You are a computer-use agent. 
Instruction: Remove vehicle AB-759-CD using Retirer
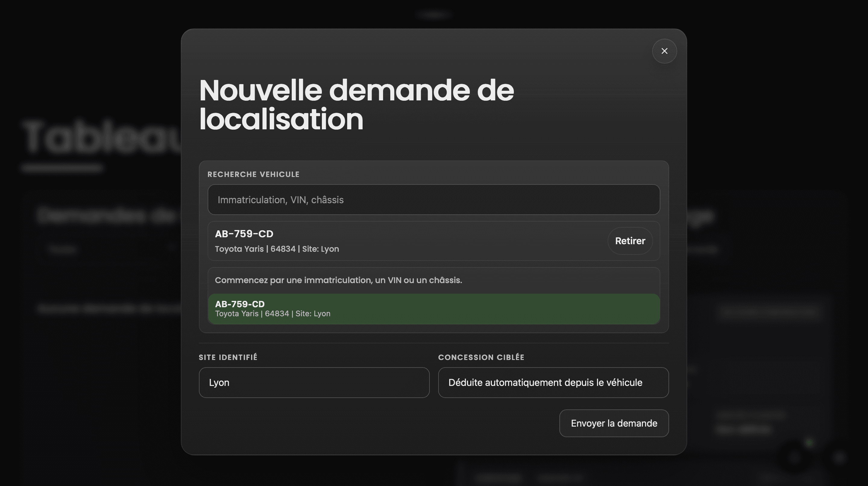[x=630, y=241]
